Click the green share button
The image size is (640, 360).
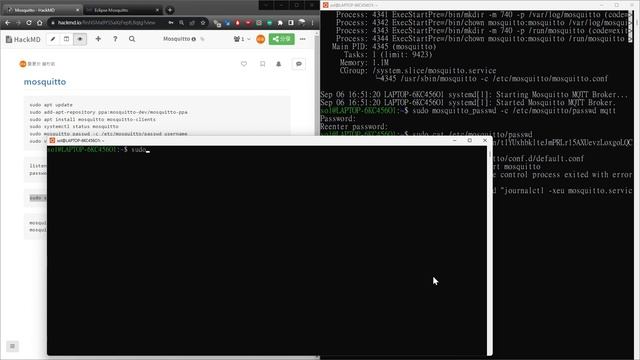282,39
